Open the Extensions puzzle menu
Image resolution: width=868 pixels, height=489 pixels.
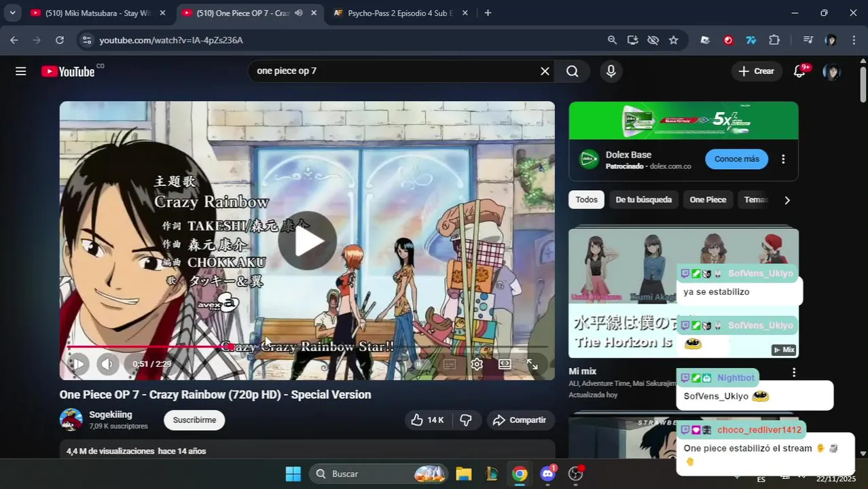[774, 40]
